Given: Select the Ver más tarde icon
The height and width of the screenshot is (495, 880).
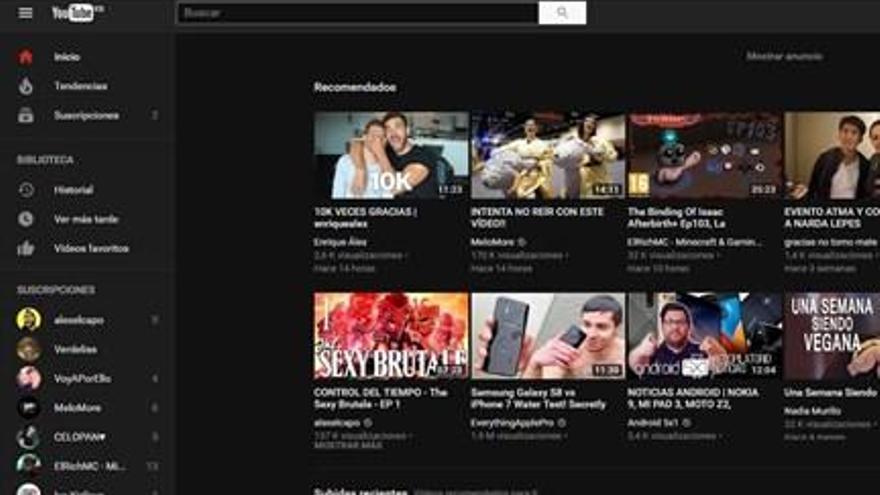Looking at the screenshot, I should [x=26, y=219].
